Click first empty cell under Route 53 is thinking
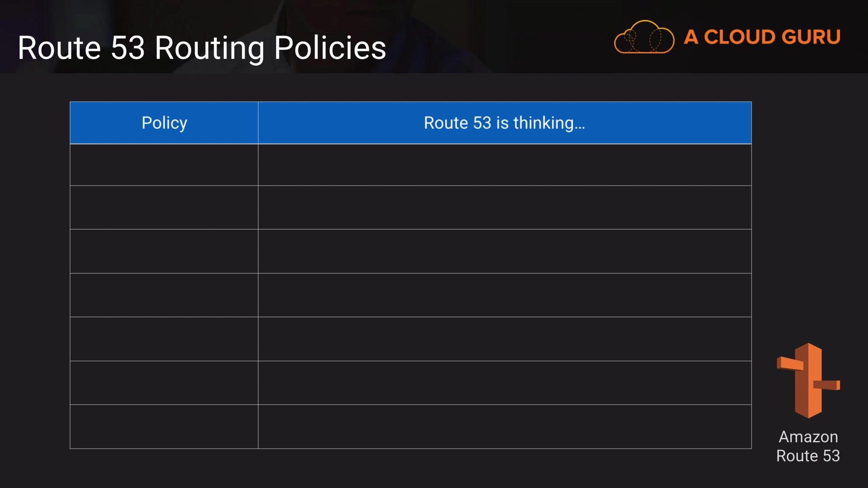This screenshot has width=868, height=488. [x=505, y=165]
